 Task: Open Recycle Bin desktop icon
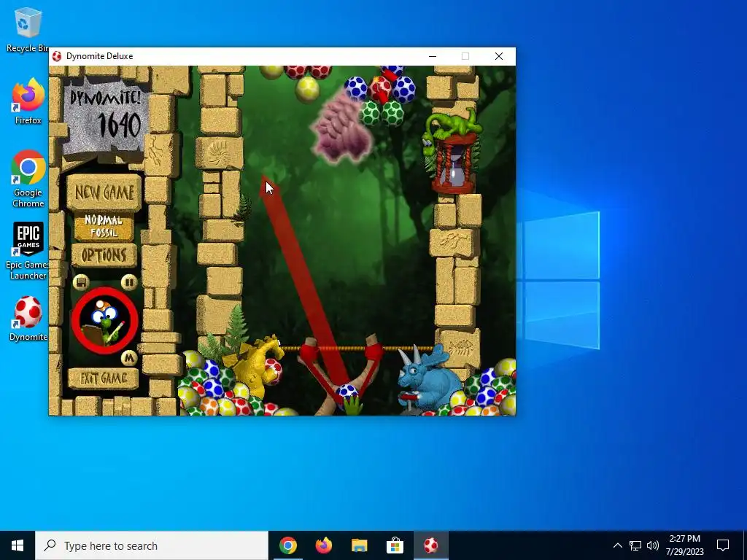pyautogui.click(x=28, y=29)
